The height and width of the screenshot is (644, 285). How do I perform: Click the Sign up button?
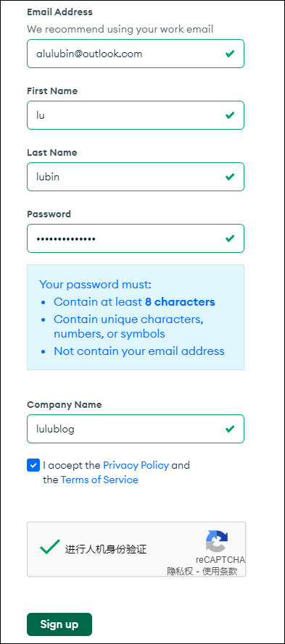pos(59,624)
